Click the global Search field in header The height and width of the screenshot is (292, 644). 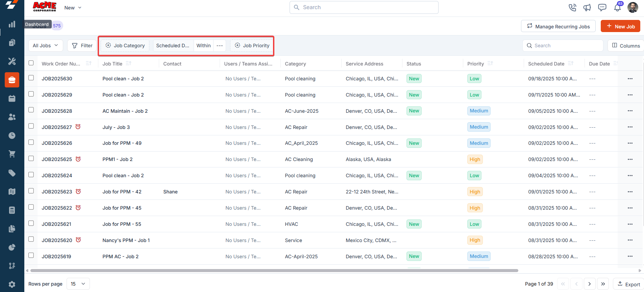tap(364, 7)
